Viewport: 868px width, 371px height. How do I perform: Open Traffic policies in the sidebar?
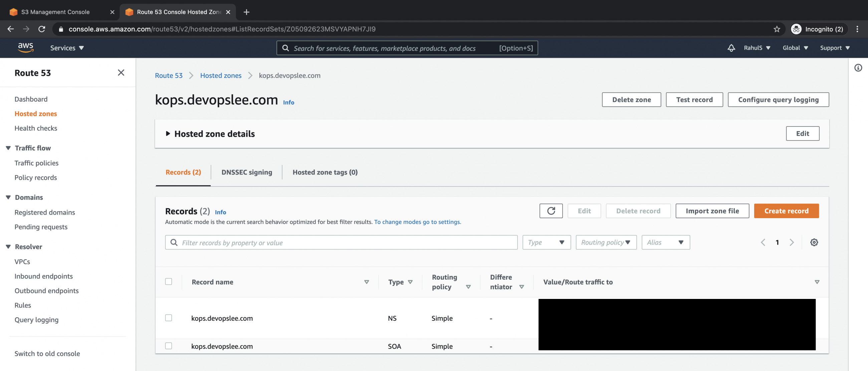click(36, 163)
